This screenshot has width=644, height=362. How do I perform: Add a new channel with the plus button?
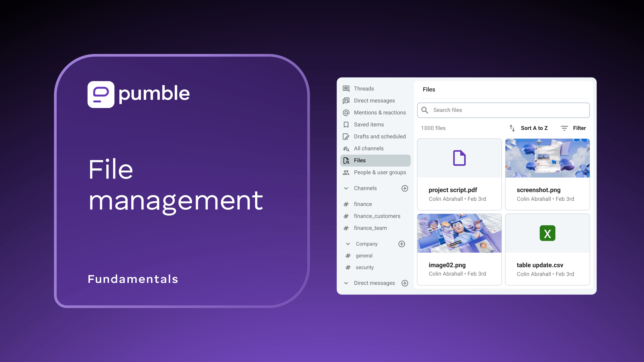tap(405, 188)
